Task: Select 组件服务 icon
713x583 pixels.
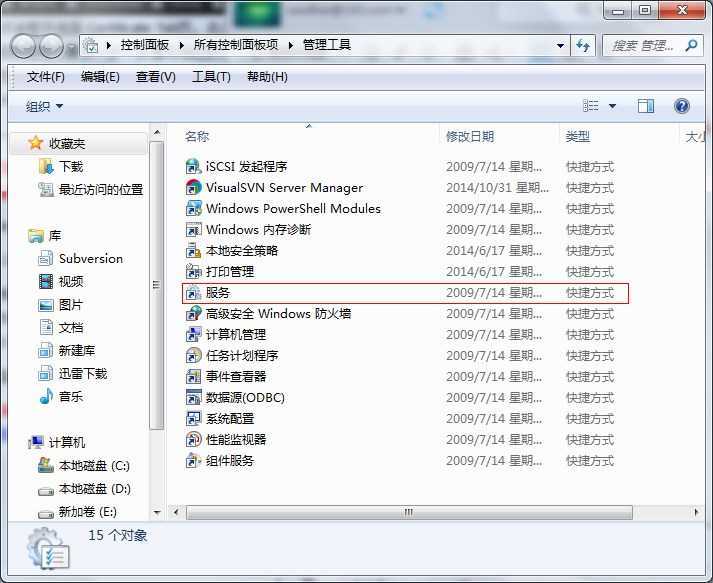Action: (193, 461)
